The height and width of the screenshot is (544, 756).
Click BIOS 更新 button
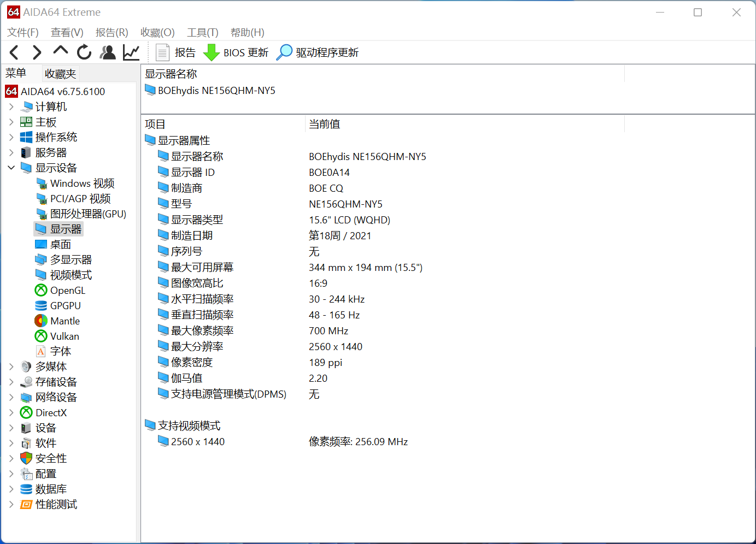(x=236, y=52)
